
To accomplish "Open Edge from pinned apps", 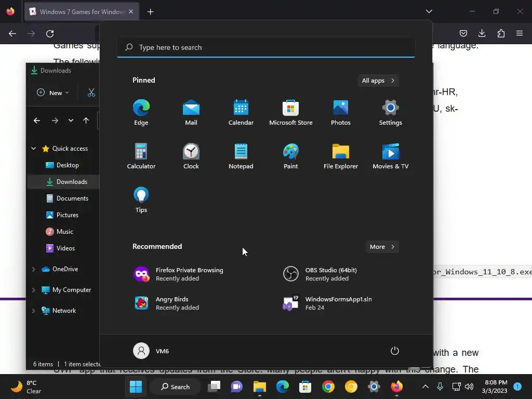I will coord(141,113).
